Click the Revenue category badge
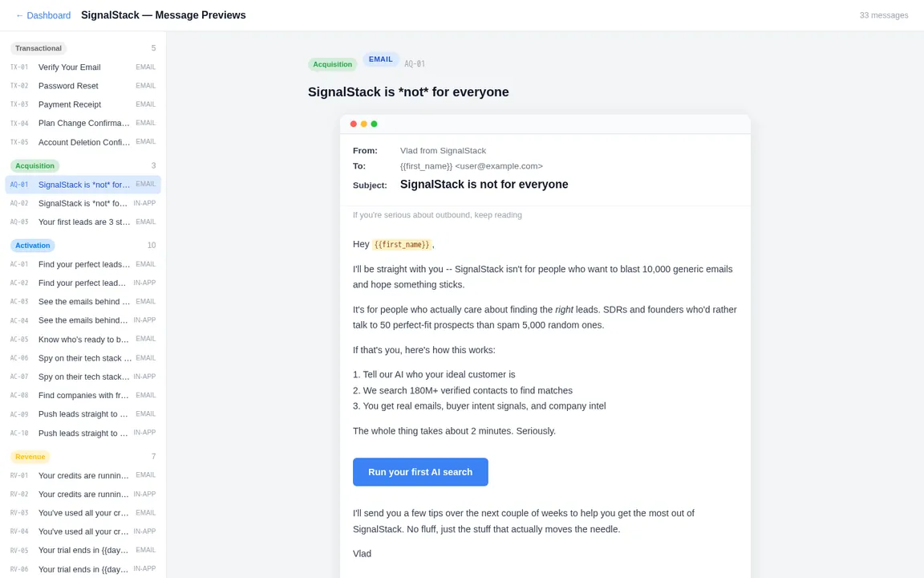 click(30, 457)
